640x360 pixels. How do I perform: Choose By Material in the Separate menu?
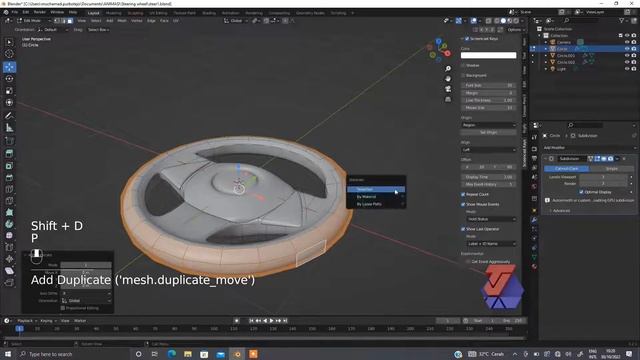coord(376,197)
